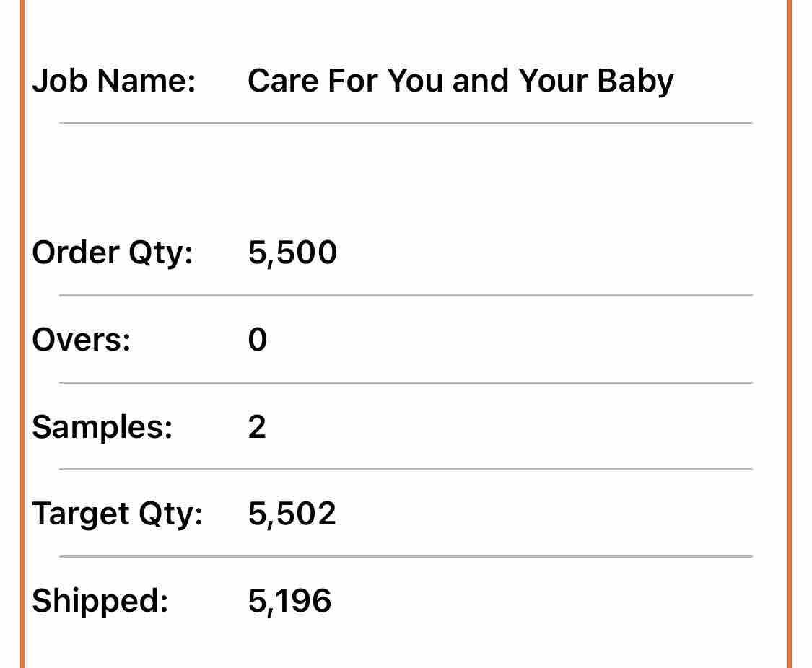The width and height of the screenshot is (812, 668).
Task: Click the divider line below Order Qty
Action: (406, 296)
